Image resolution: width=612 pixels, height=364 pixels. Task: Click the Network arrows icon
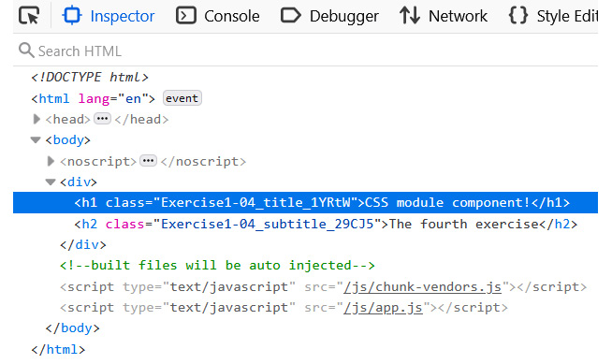click(410, 16)
